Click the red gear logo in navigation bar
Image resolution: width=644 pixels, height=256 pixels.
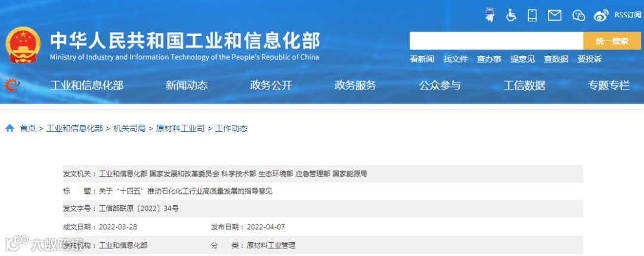pos(12,85)
